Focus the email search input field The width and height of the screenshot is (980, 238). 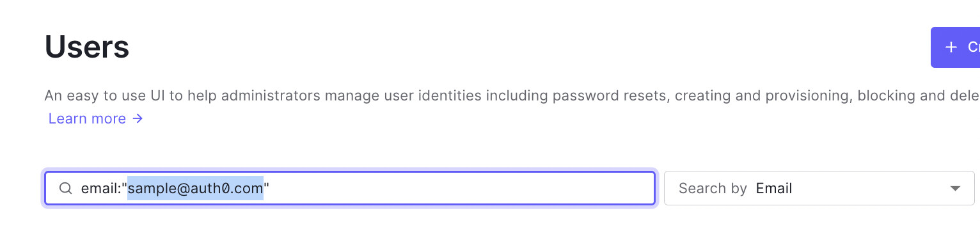coord(350,188)
